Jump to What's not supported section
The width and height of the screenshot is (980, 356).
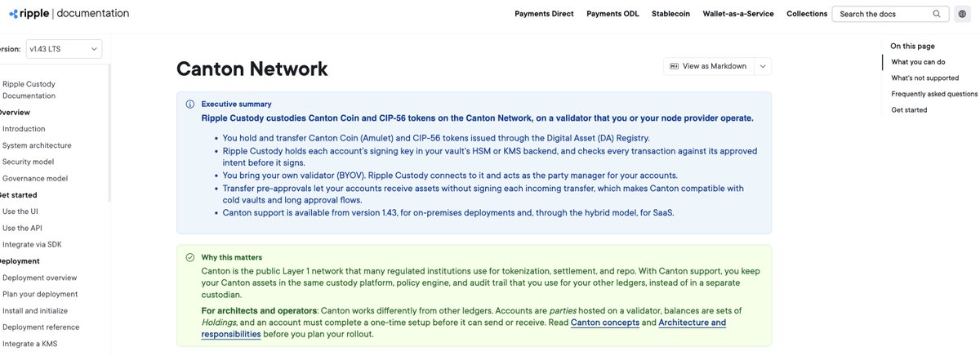tap(925, 78)
